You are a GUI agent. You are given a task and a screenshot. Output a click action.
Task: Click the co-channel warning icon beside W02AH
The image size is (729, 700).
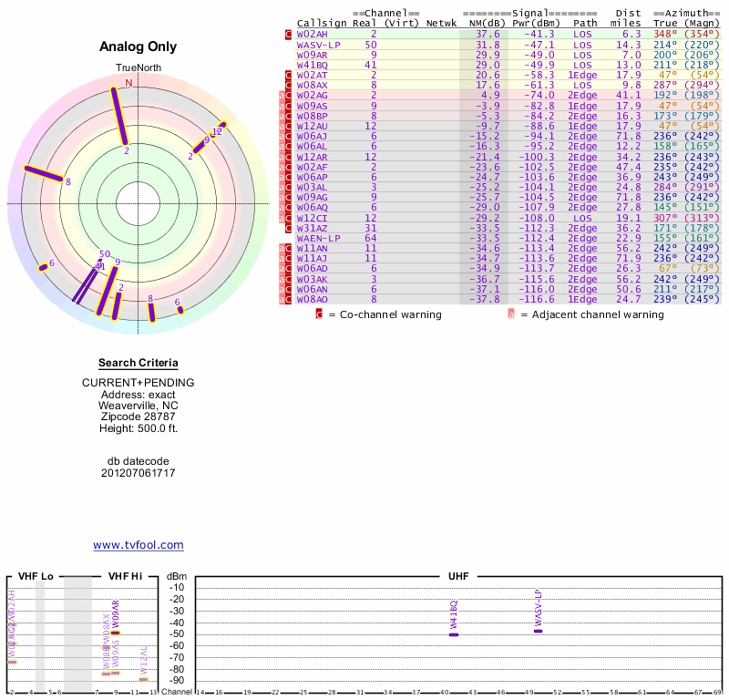point(289,34)
